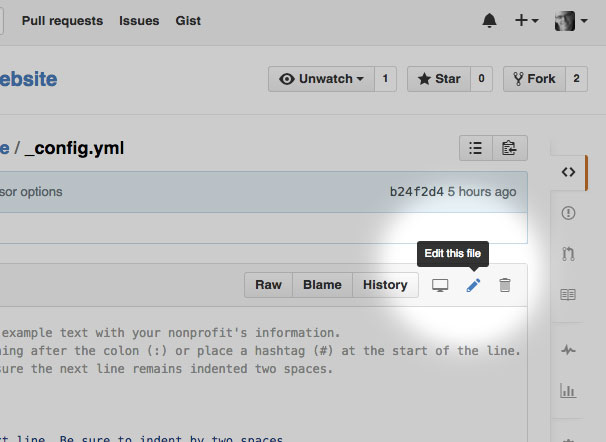Open the Wiki book icon in the sidebar

(x=568, y=295)
